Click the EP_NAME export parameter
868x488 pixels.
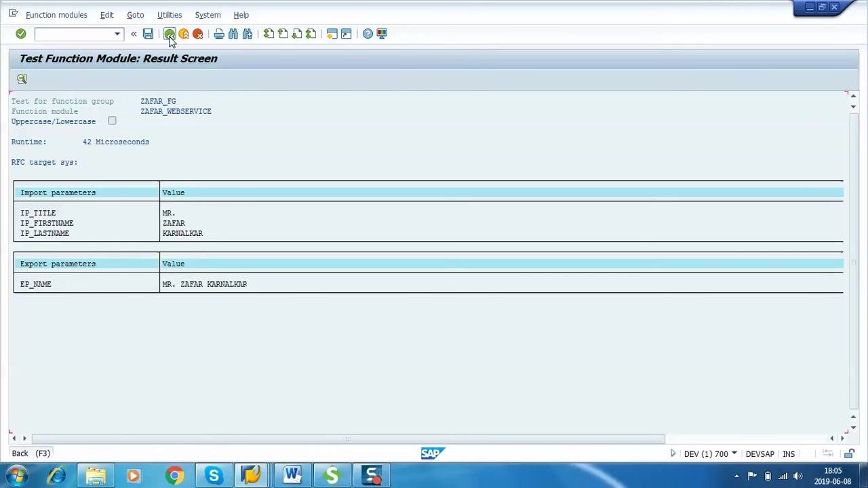click(36, 284)
